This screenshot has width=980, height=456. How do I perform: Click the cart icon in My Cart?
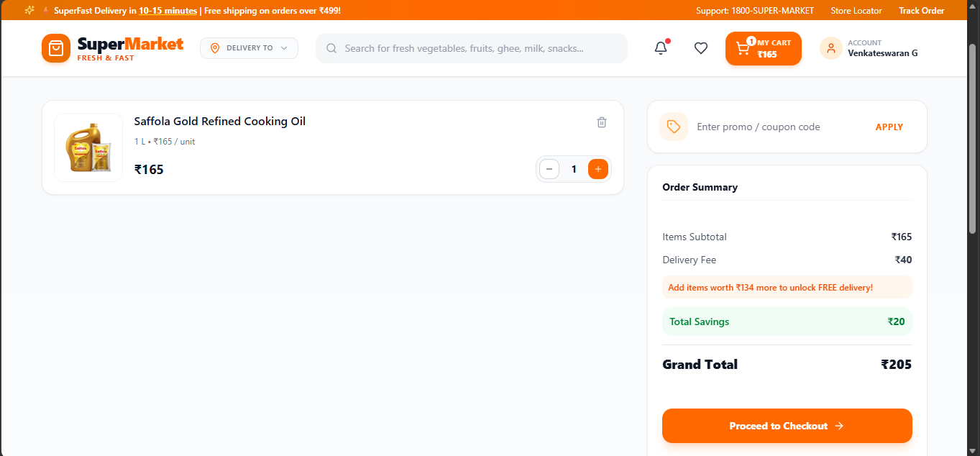(743, 49)
